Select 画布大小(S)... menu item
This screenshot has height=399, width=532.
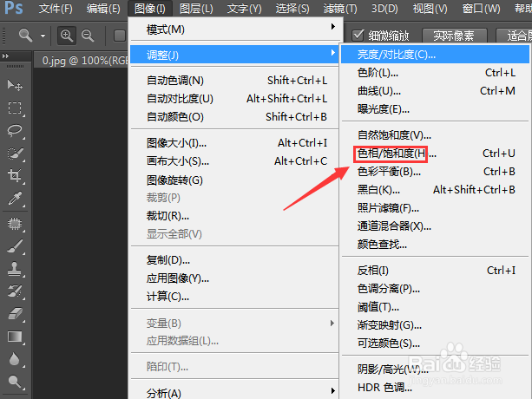(x=235, y=161)
